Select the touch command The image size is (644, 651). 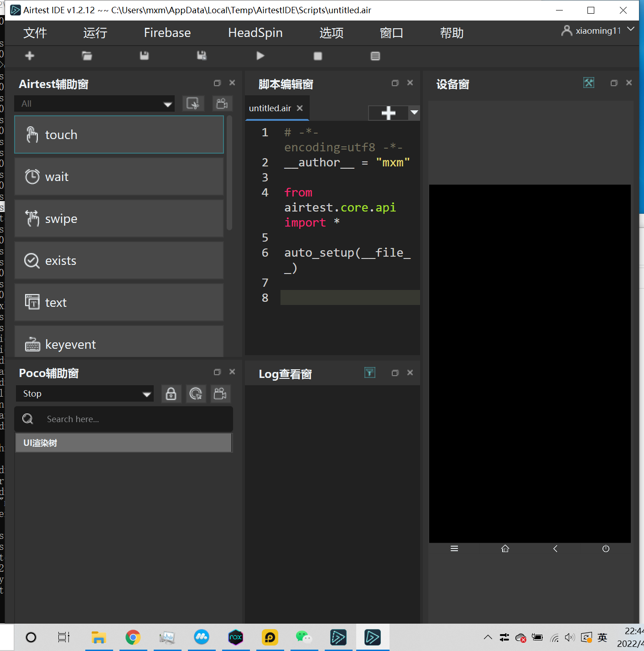tap(119, 134)
